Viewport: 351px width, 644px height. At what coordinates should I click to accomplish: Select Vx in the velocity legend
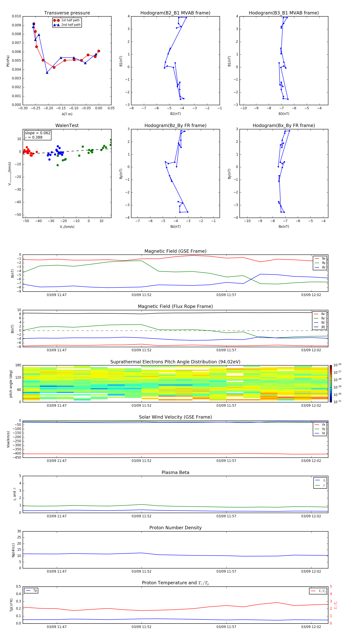pos(320,424)
